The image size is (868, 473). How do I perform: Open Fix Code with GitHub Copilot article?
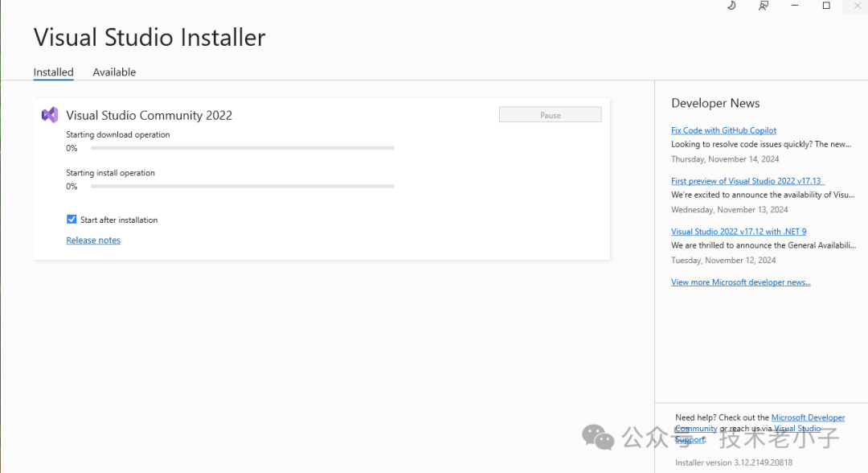coord(723,130)
